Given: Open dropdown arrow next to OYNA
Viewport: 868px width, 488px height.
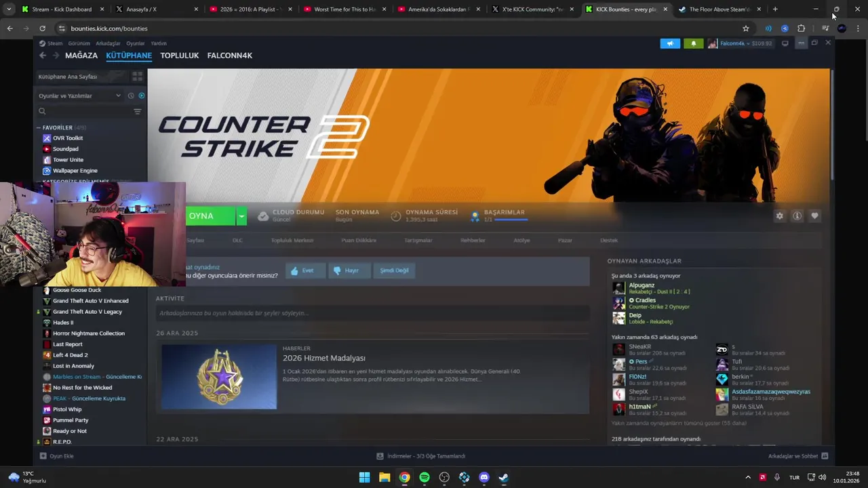Looking at the screenshot, I should point(241,216).
